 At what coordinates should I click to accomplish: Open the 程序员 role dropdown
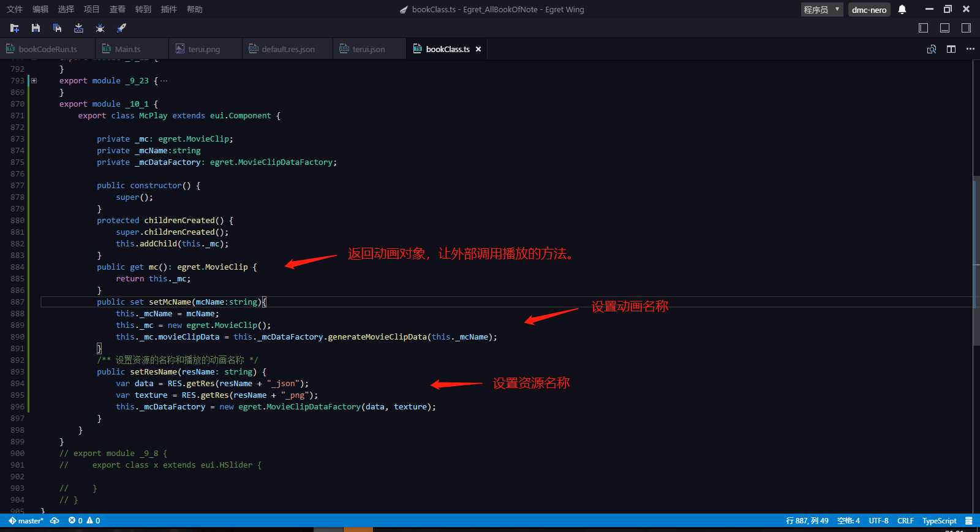822,9
